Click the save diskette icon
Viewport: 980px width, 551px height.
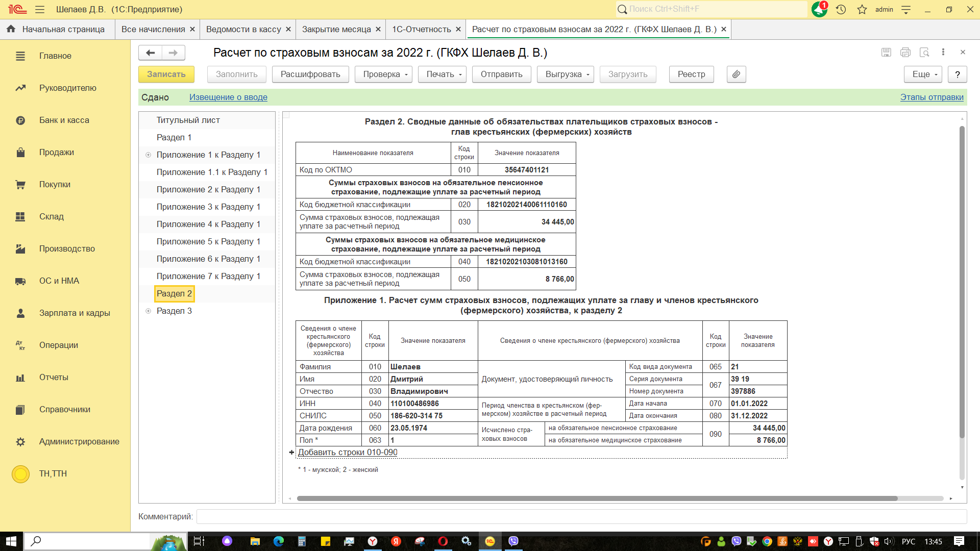[886, 52]
